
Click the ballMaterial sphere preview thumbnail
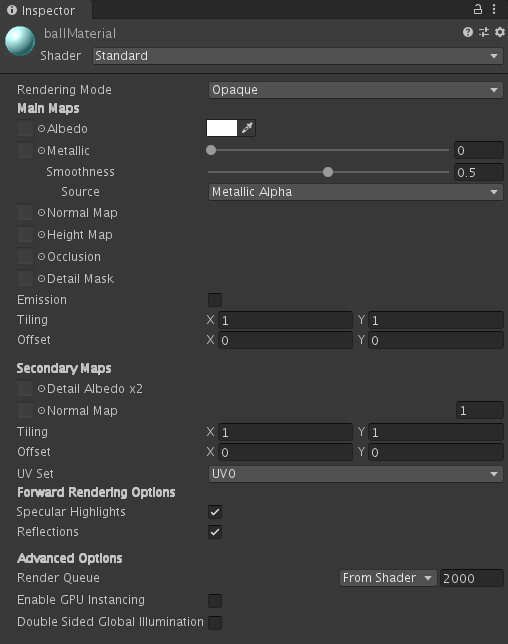20,41
